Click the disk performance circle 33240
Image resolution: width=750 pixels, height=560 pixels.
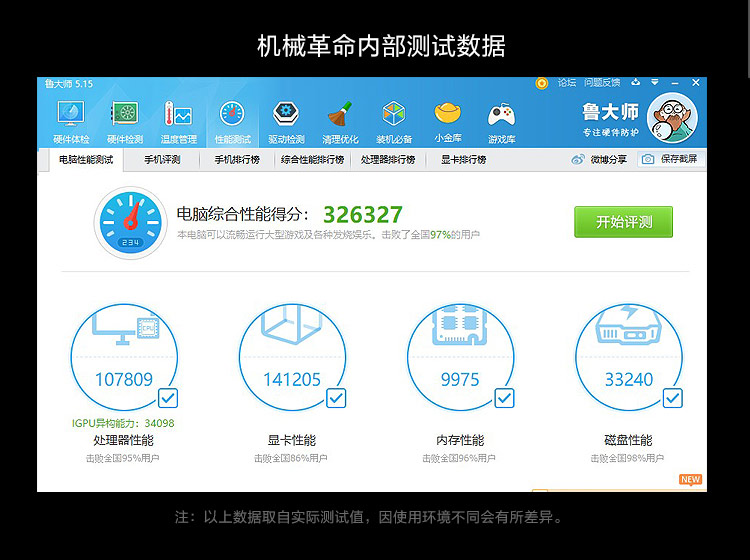[x=629, y=357]
